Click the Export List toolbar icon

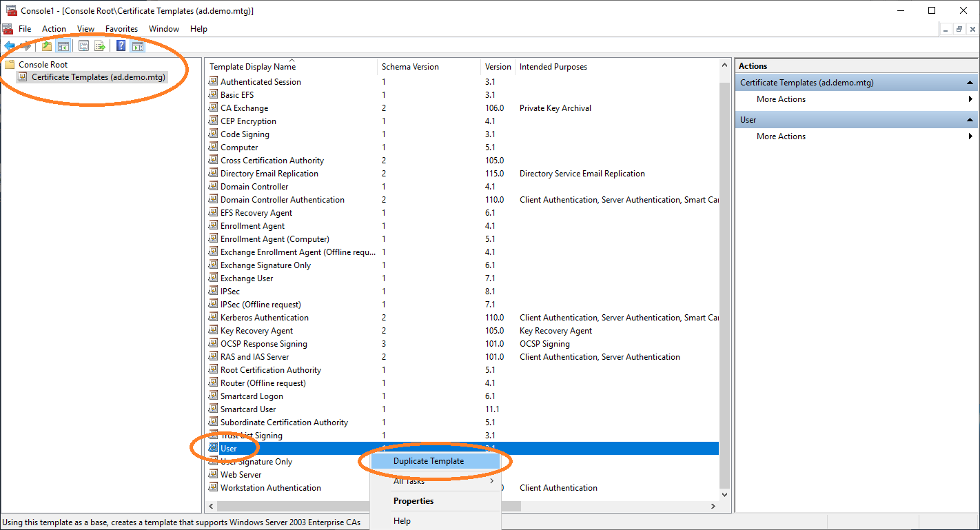click(x=100, y=46)
